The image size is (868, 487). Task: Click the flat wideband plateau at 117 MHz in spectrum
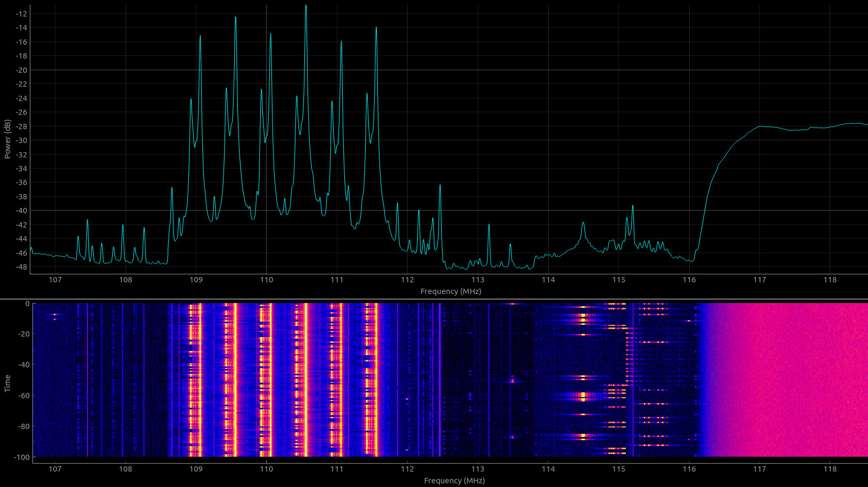point(759,127)
